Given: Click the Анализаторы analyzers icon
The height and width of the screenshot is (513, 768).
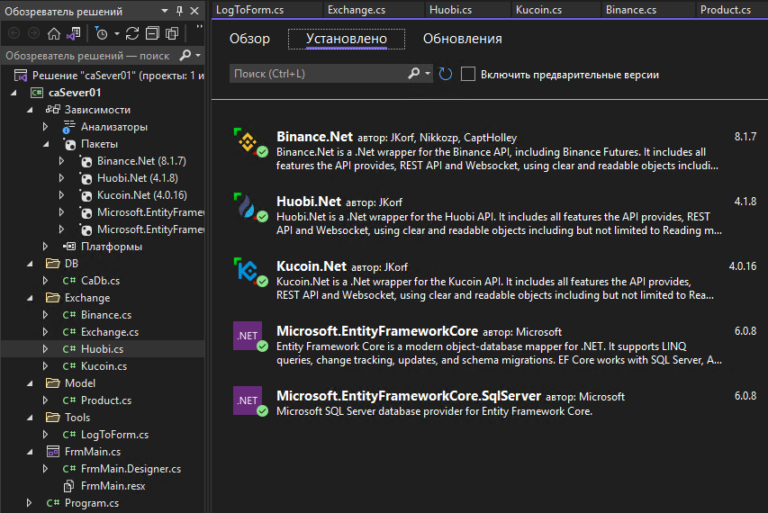Looking at the screenshot, I should point(69,127).
